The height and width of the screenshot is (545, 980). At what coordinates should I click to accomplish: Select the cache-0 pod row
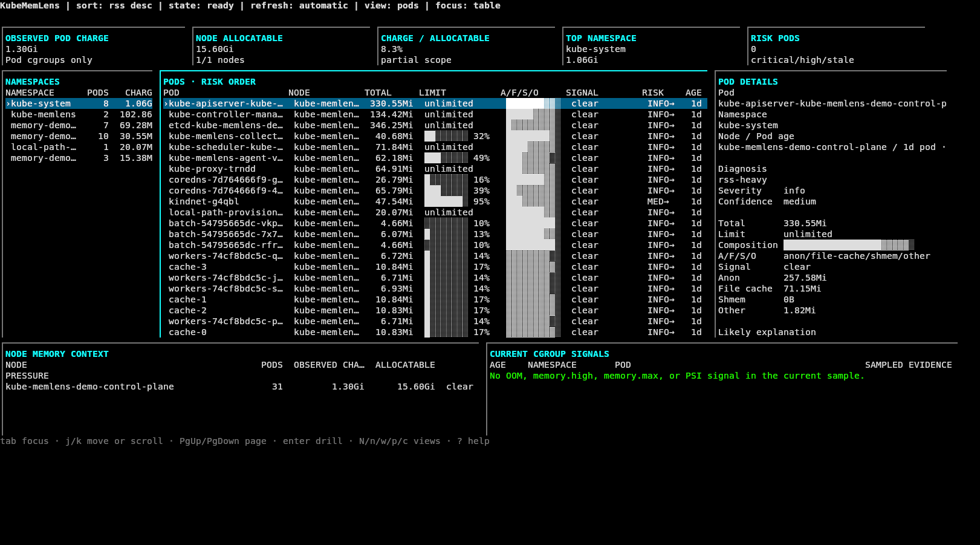[435, 332]
